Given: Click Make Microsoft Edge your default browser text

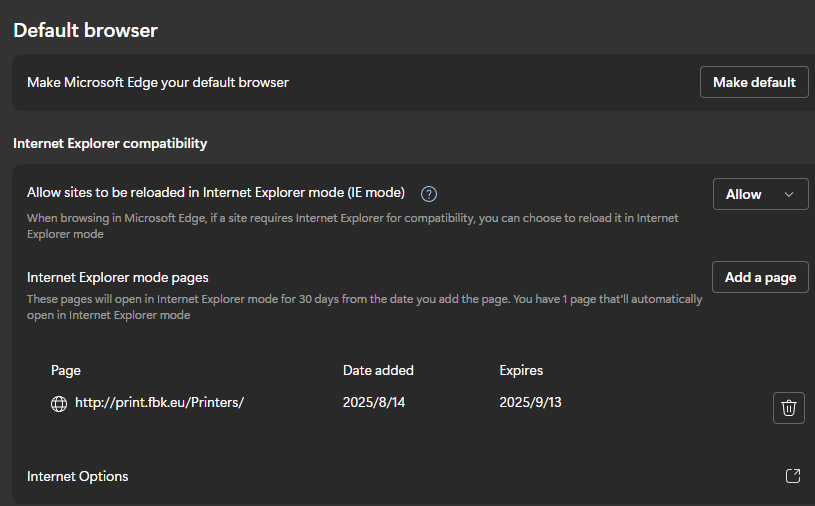Looking at the screenshot, I should 157,83.
